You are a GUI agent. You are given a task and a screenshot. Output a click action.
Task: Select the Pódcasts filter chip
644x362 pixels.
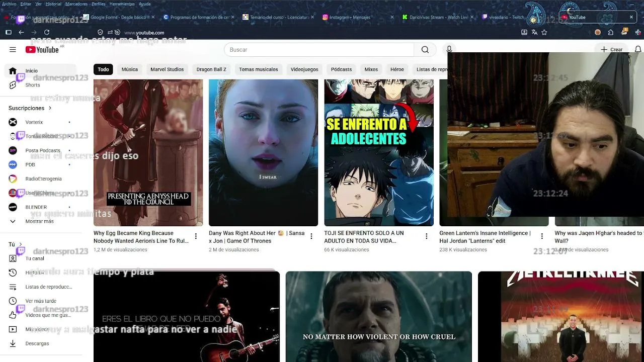pyautogui.click(x=341, y=69)
